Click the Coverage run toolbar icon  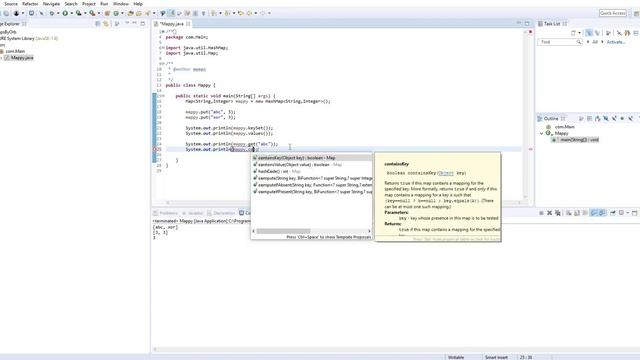coord(79,13)
